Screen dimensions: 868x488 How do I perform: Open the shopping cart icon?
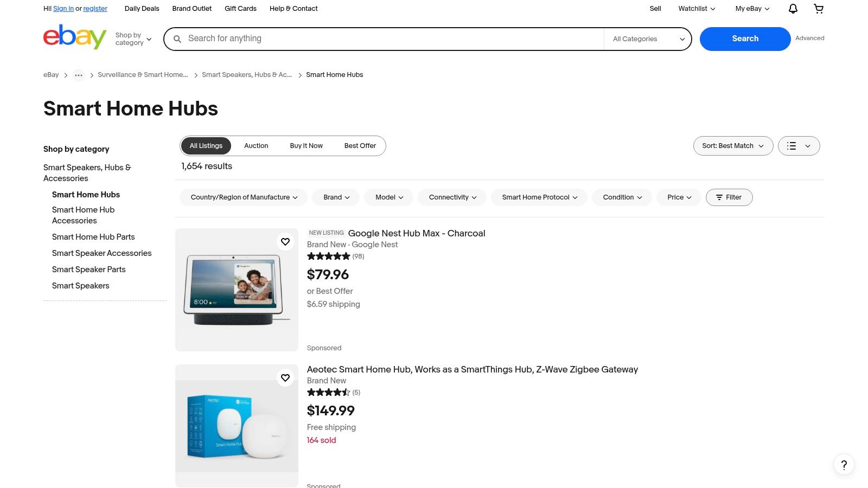[x=819, y=9]
